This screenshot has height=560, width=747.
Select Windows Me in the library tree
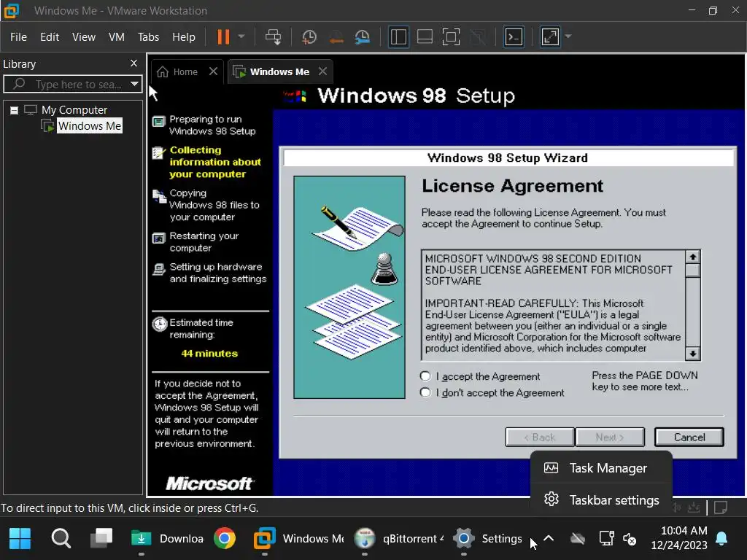(x=90, y=125)
